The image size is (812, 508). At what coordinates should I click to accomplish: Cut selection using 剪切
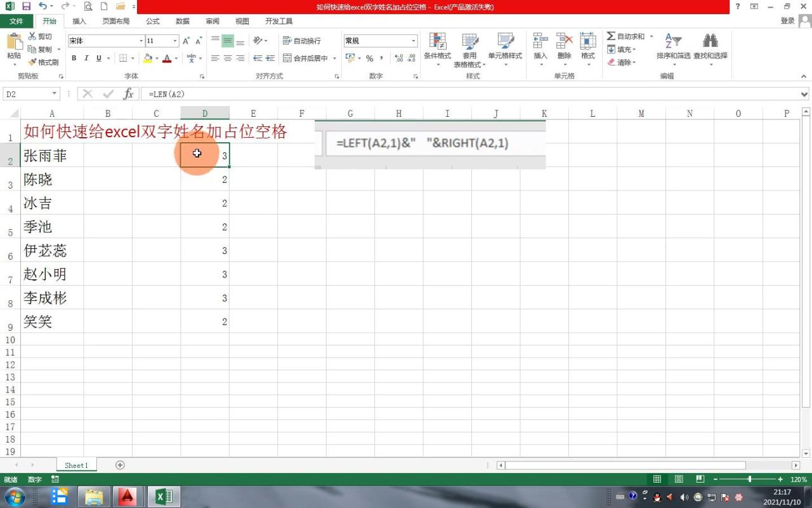pyautogui.click(x=40, y=37)
